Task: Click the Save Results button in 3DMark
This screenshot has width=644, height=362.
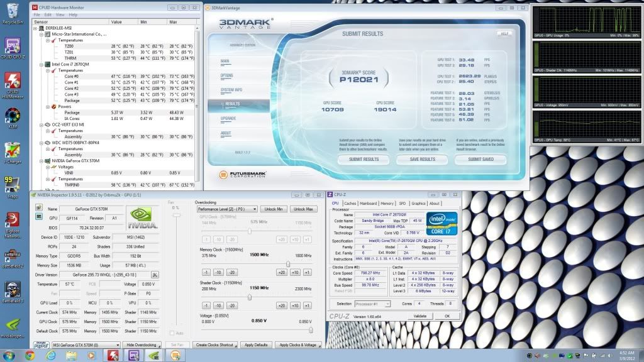Action: coord(422,159)
